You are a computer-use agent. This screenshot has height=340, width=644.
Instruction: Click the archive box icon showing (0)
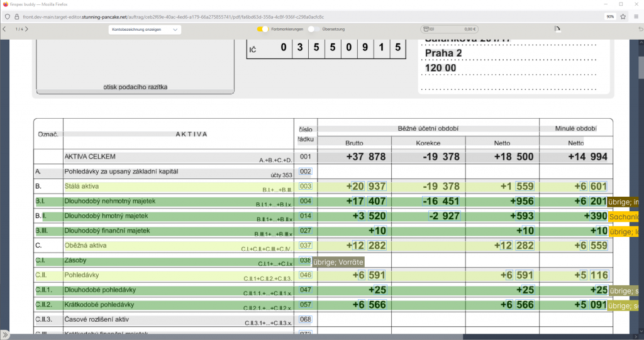click(426, 29)
